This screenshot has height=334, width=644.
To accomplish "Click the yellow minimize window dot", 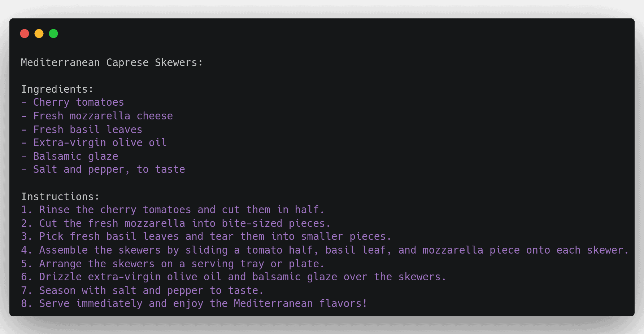I will point(39,34).
